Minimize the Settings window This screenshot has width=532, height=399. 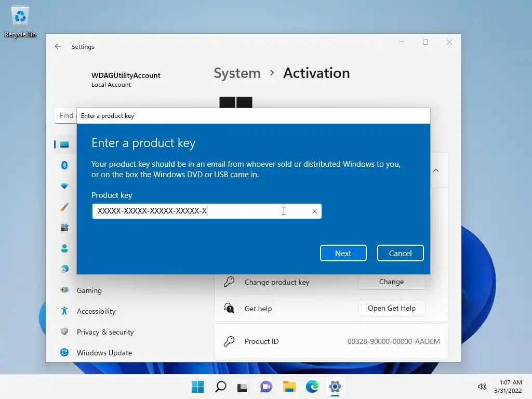[x=402, y=42]
